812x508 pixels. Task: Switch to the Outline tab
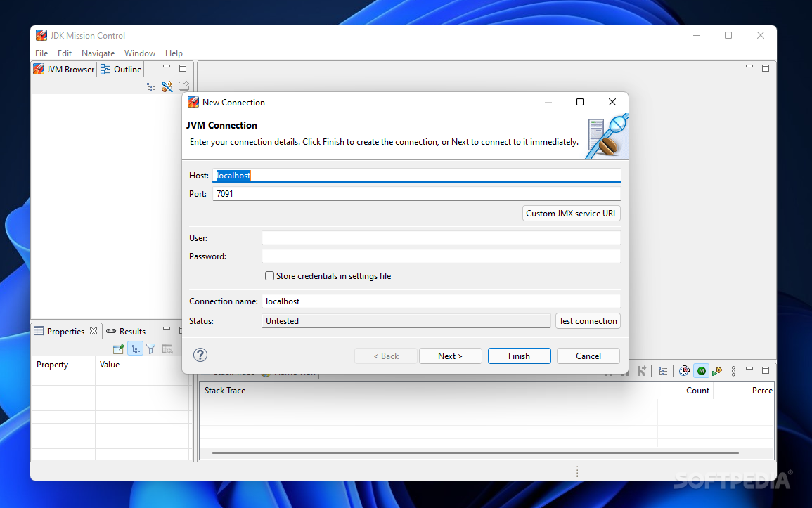pyautogui.click(x=121, y=70)
